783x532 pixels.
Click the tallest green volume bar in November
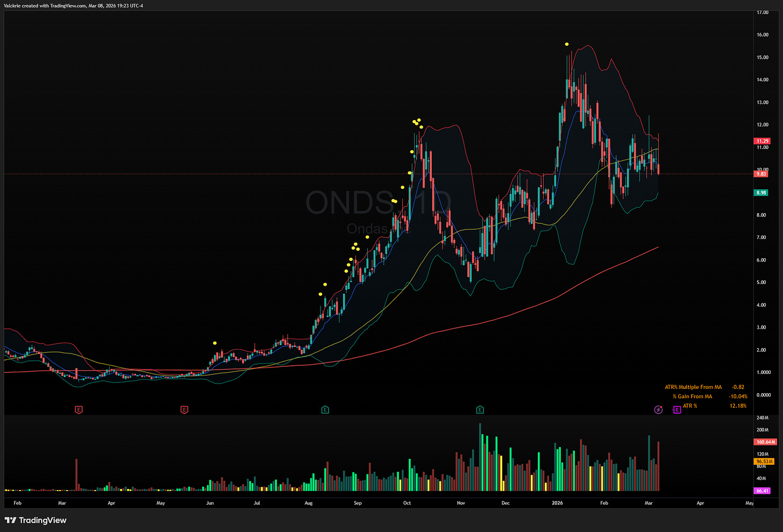(x=480, y=457)
